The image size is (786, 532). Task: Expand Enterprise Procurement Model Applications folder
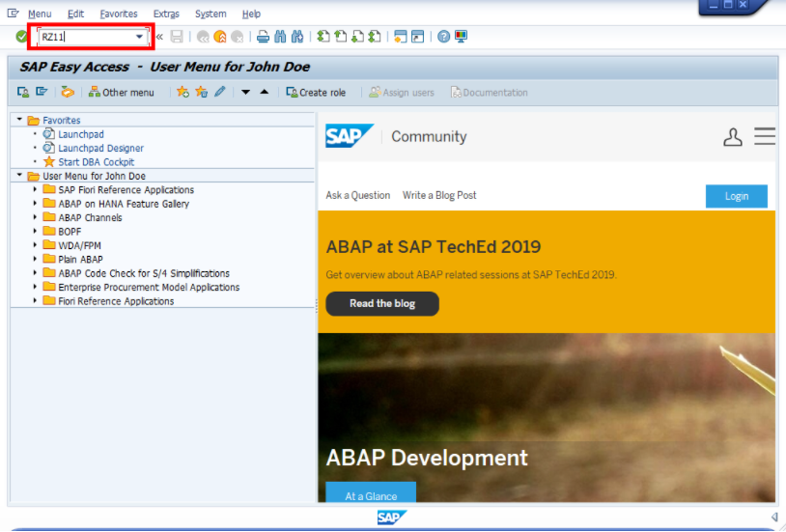(35, 287)
